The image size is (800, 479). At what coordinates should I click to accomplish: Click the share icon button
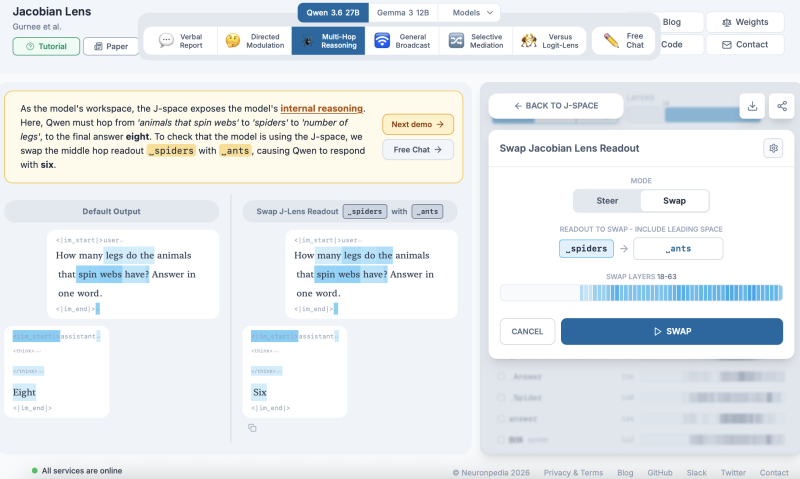(x=782, y=106)
